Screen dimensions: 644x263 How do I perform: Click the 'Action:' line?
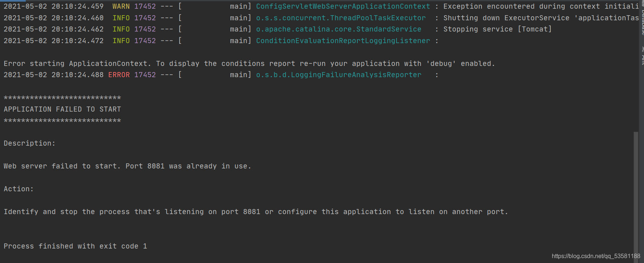pyautogui.click(x=19, y=189)
